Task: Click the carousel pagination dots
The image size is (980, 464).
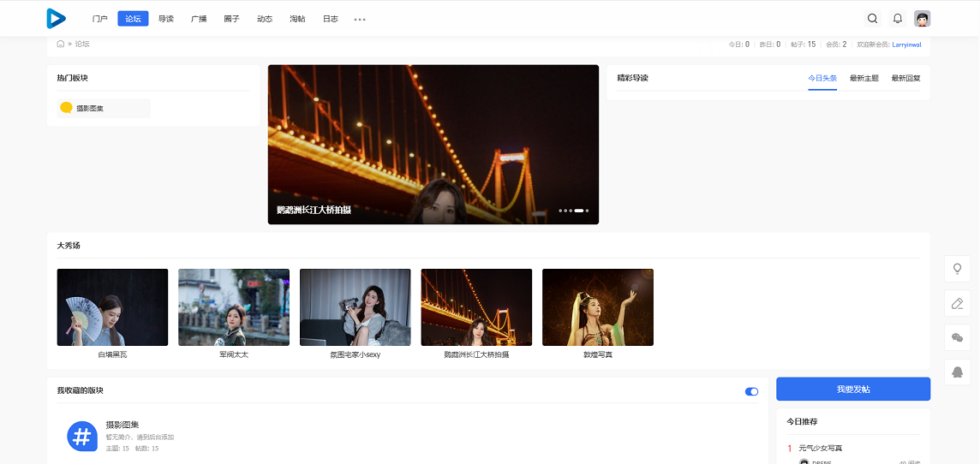Action: click(574, 210)
